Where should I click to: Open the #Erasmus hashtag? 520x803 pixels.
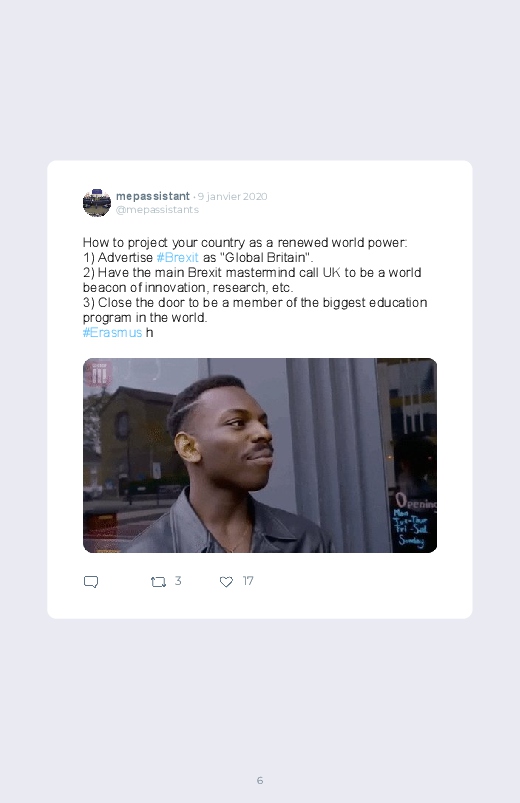112,332
